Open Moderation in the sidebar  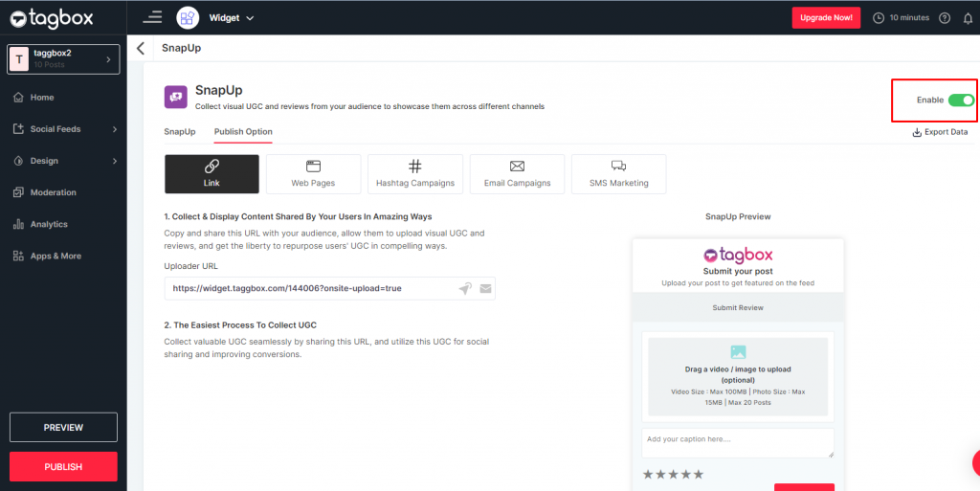point(53,192)
